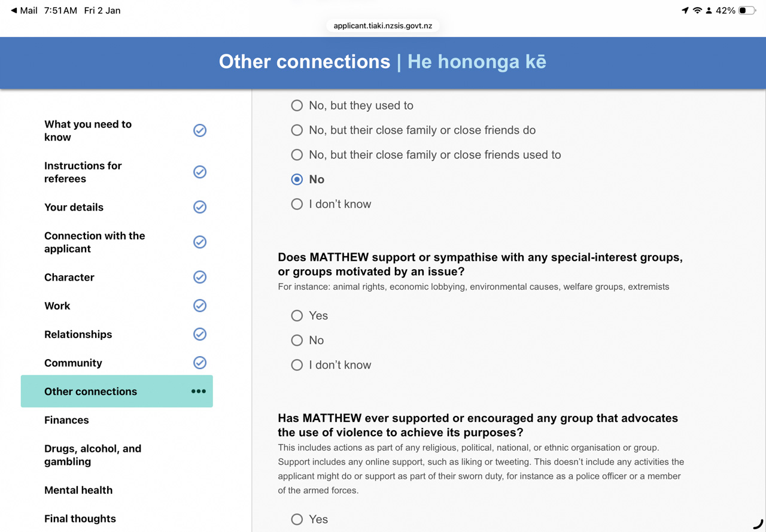
Task: Click checkmark icon next to Instructions for referees
Action: point(200,172)
